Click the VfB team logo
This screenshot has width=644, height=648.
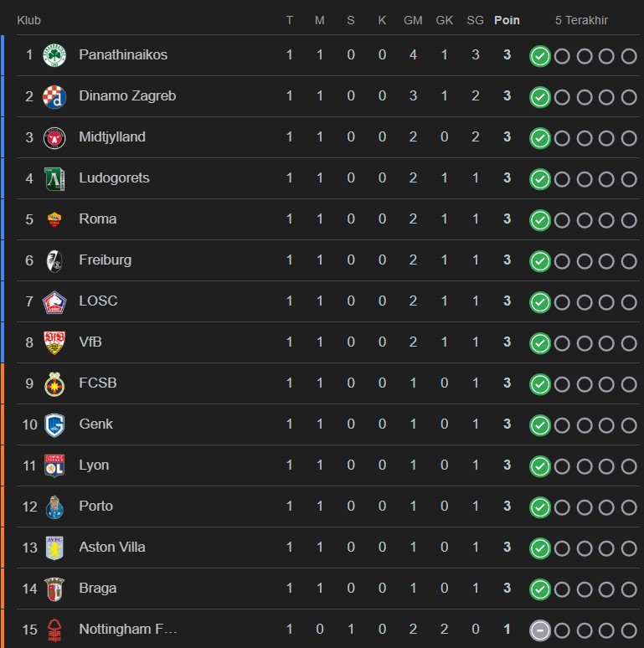[54, 342]
